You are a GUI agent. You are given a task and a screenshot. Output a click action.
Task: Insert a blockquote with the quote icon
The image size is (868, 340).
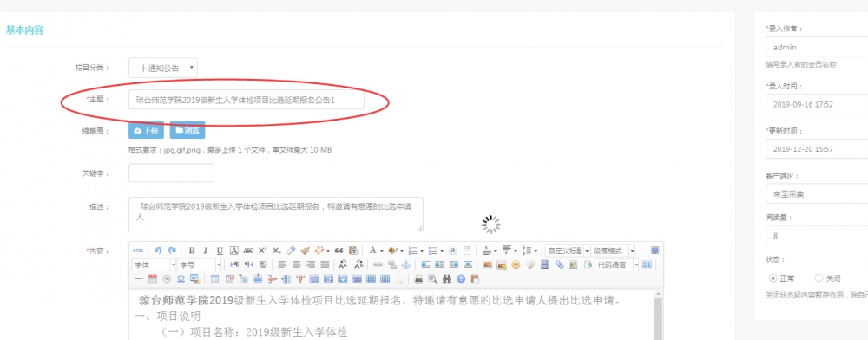(339, 251)
